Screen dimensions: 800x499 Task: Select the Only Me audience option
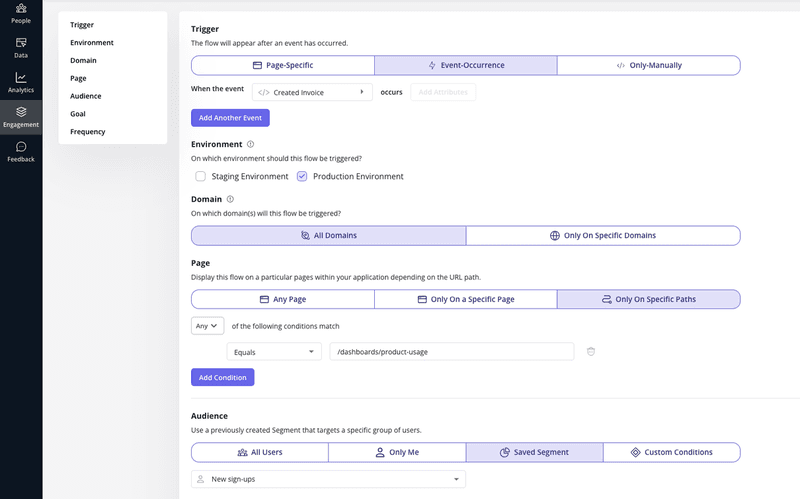pyautogui.click(x=397, y=453)
